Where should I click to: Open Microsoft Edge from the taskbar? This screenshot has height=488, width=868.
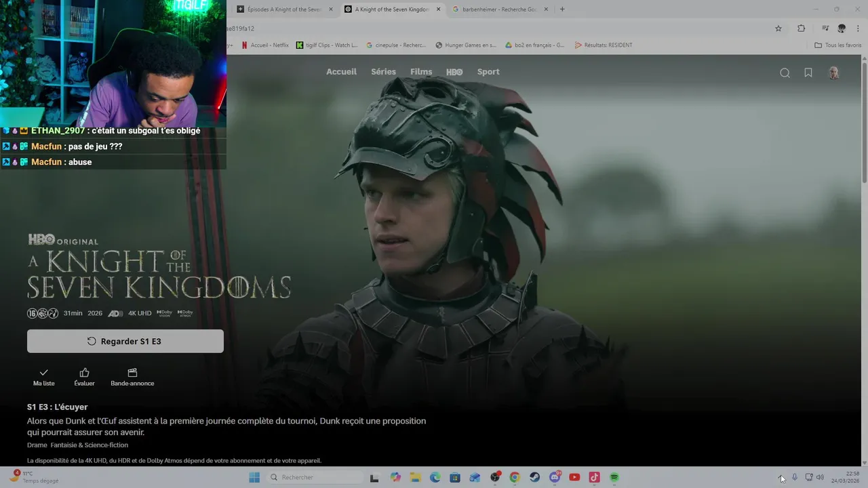[435, 477]
